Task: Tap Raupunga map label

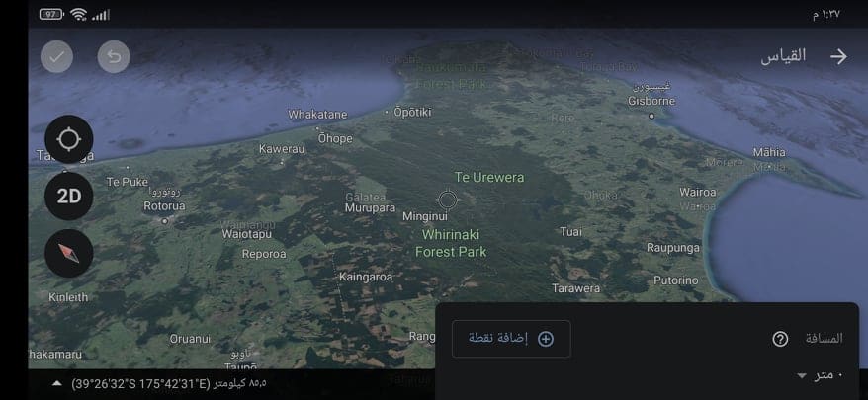Action: pyautogui.click(x=673, y=248)
